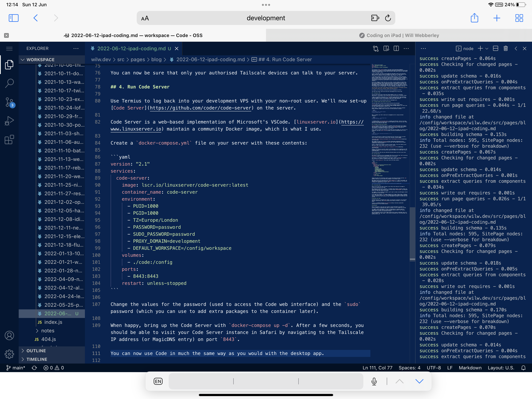Image resolution: width=532 pixels, height=399 pixels.
Task: Toggle the Safari sidebar
Action: point(13,18)
